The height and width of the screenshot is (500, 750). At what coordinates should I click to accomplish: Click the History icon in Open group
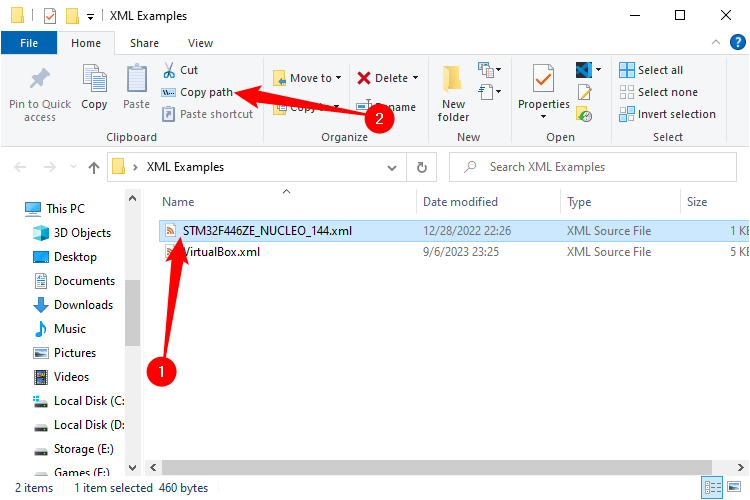point(585,114)
